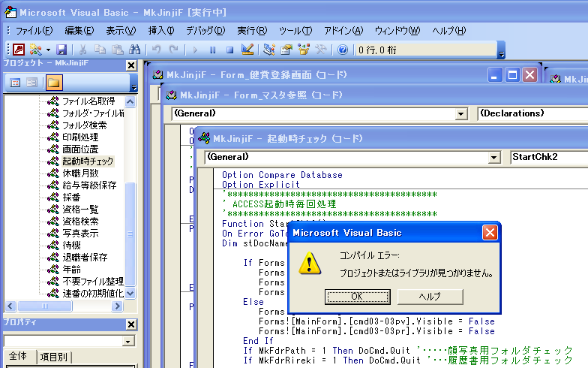
Task: Click the blue Help question mark icon
Action: (x=343, y=50)
